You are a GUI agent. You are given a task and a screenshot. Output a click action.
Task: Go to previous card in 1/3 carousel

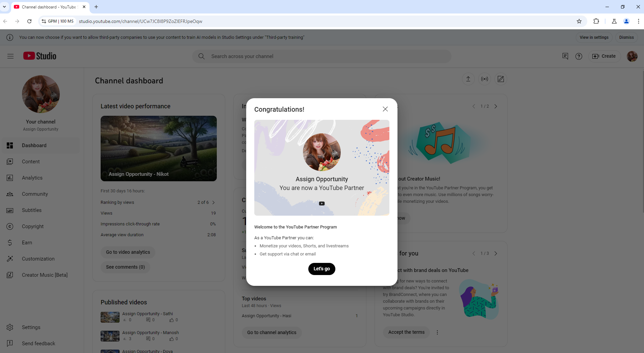point(473,253)
